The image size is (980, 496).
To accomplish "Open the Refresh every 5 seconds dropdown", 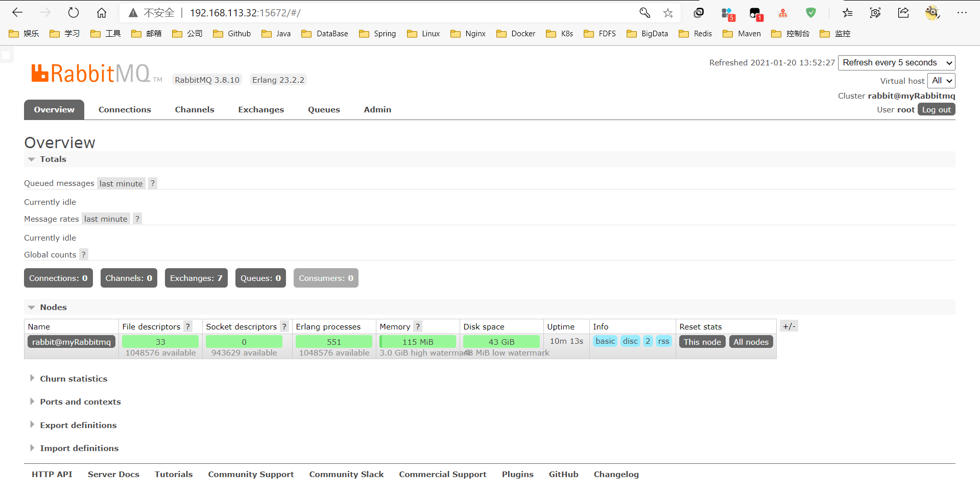I will pyautogui.click(x=897, y=63).
